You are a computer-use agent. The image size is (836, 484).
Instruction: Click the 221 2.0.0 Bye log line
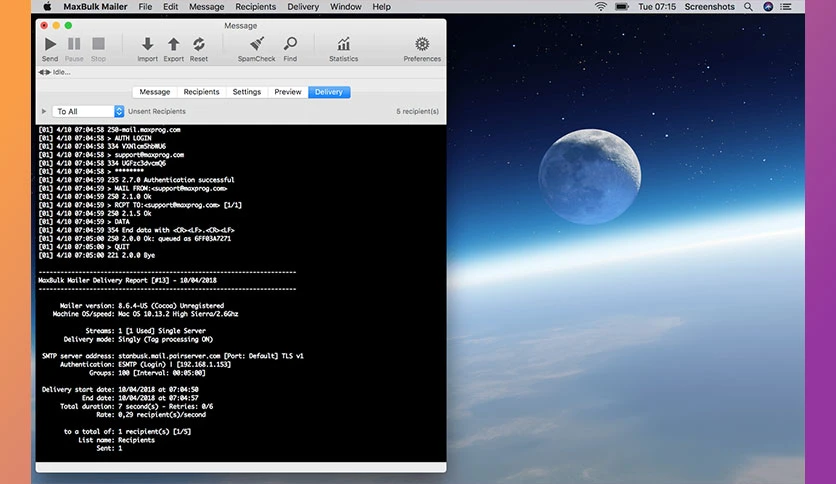[x=97, y=255]
